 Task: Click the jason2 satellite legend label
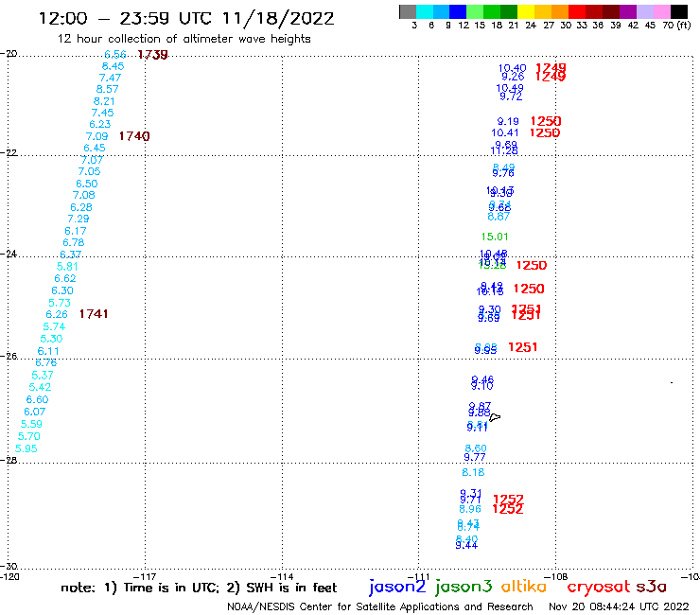[397, 587]
